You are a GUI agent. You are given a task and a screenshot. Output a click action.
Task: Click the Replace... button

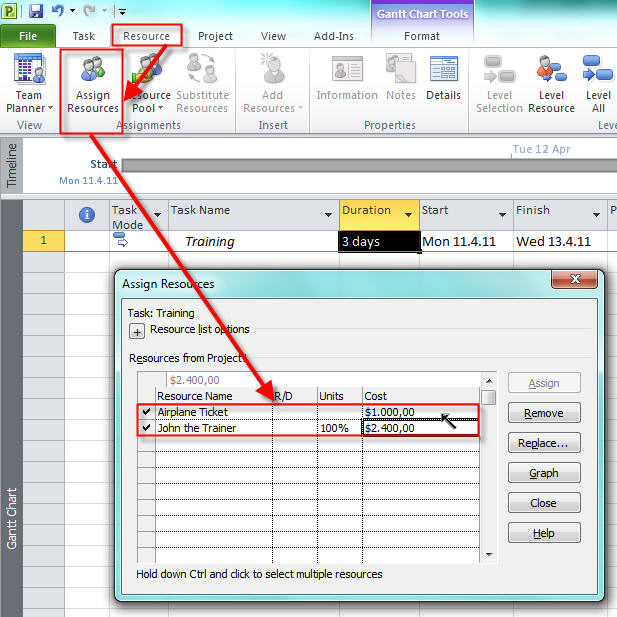543,443
